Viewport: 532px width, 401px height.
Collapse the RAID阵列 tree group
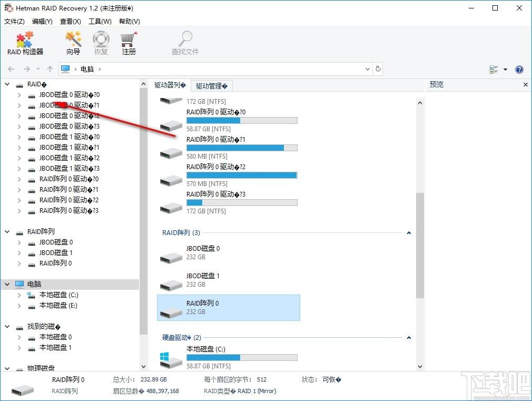[x=7, y=231]
